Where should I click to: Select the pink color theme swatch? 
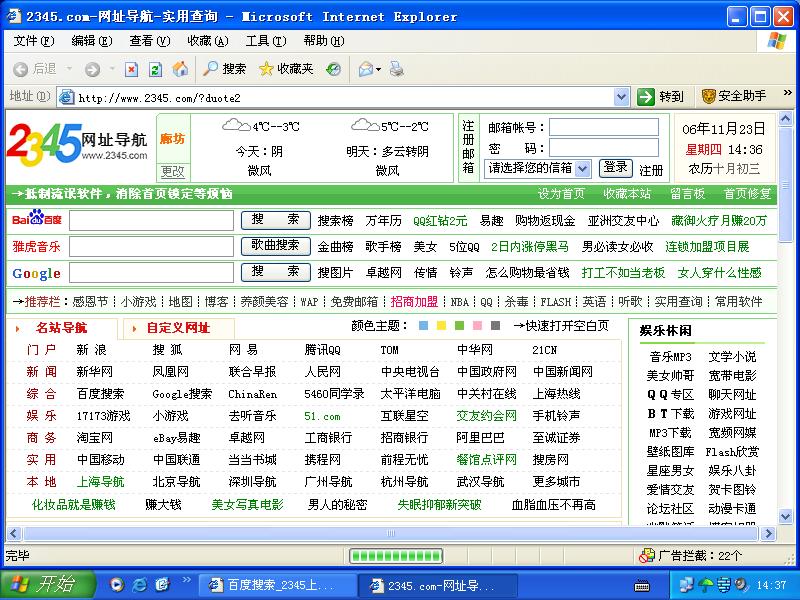coord(478,326)
